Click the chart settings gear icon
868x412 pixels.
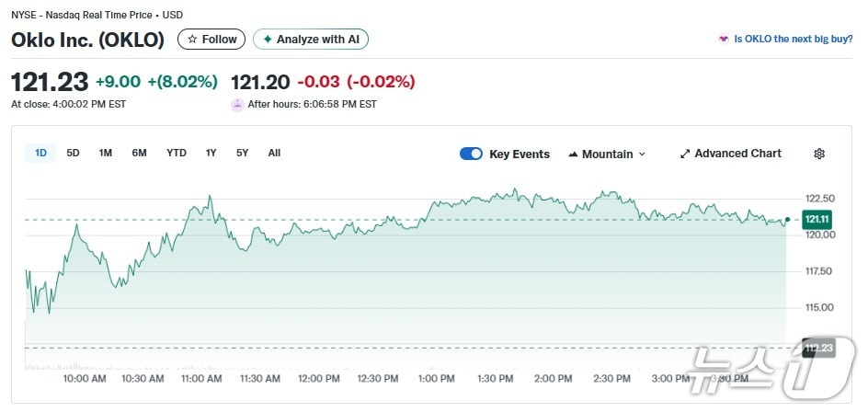click(819, 154)
